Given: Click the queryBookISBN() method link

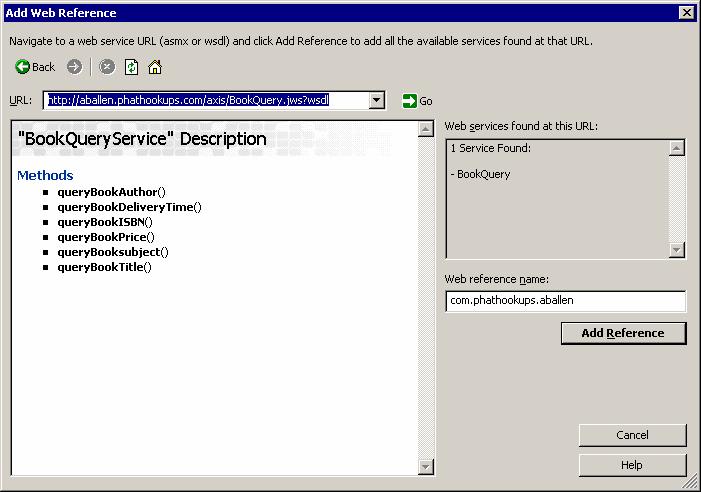Looking at the screenshot, I should click(x=105, y=222).
